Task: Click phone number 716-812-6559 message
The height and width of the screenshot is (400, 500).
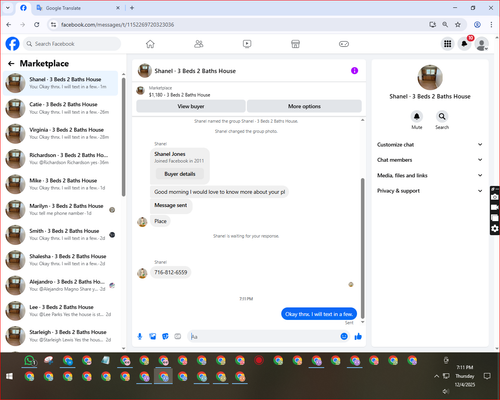Action: pos(171,273)
